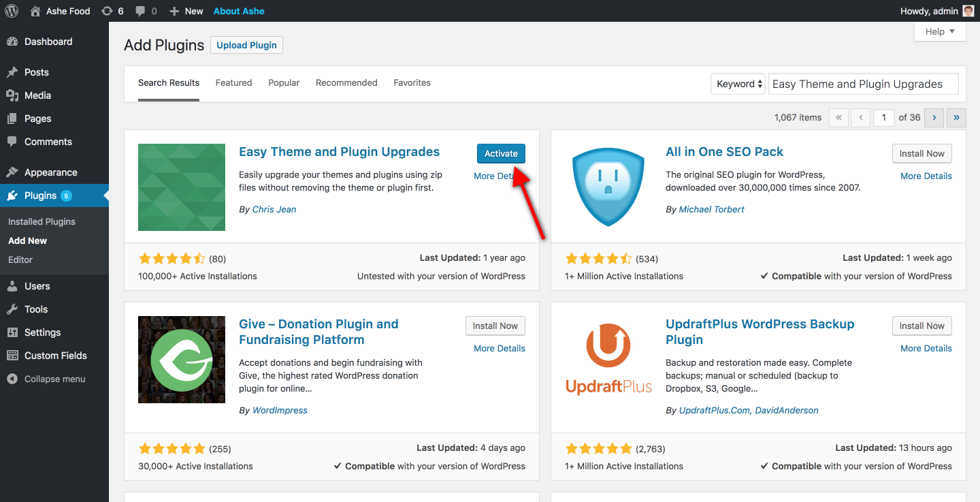The height and width of the screenshot is (502, 980).
Task: Go to Appearance in the sidebar
Action: [50, 172]
